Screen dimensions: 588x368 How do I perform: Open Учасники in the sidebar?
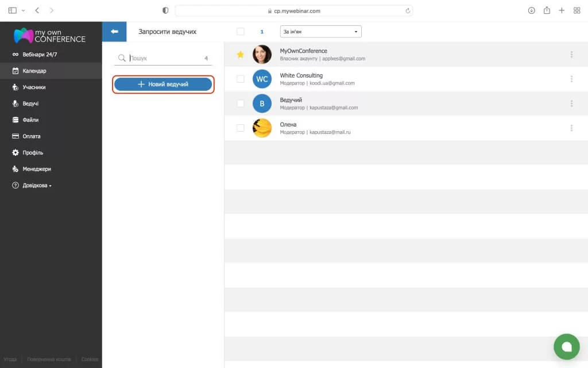(x=34, y=87)
